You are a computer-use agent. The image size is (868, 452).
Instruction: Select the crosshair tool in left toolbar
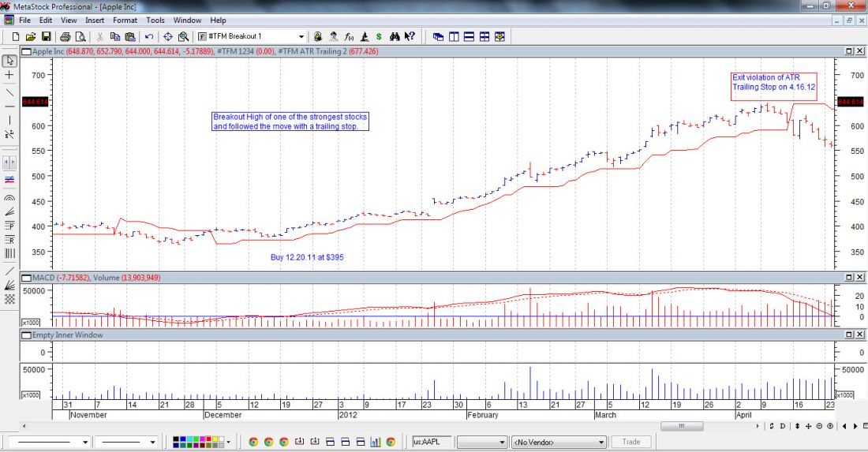pyautogui.click(x=9, y=75)
